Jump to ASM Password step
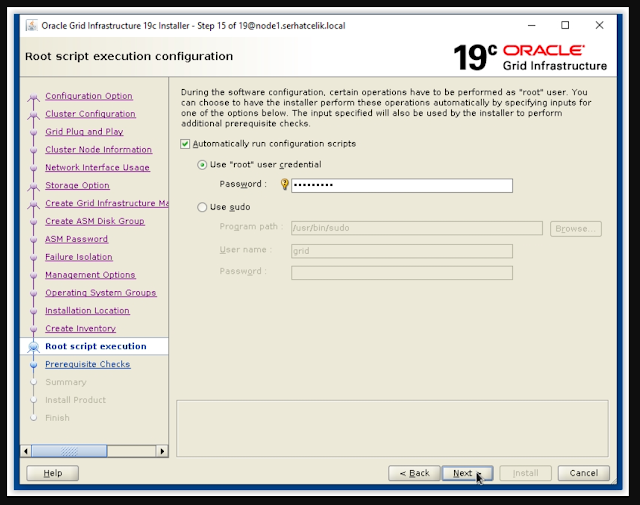 (x=76, y=239)
